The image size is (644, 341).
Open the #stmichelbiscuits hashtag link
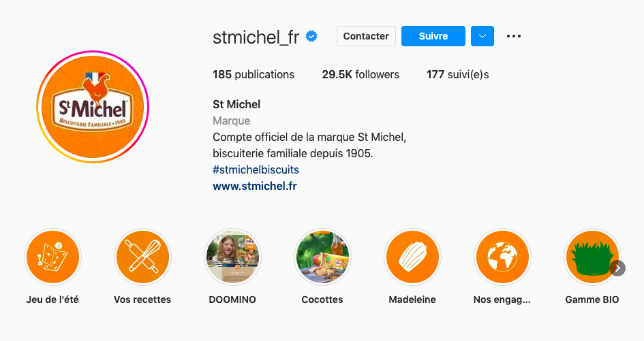(x=256, y=169)
